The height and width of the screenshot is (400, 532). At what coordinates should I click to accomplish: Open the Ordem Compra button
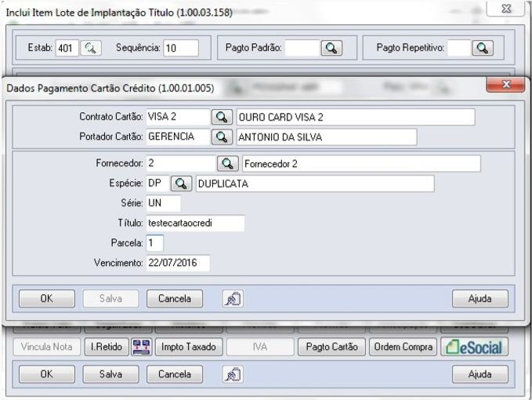[x=403, y=347]
